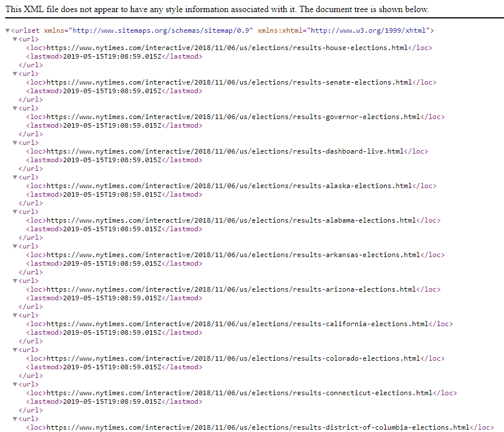This screenshot has height=432, width=504.
Task: Click lastmod timestamp under results-dashboard-live
Action: coord(112,160)
